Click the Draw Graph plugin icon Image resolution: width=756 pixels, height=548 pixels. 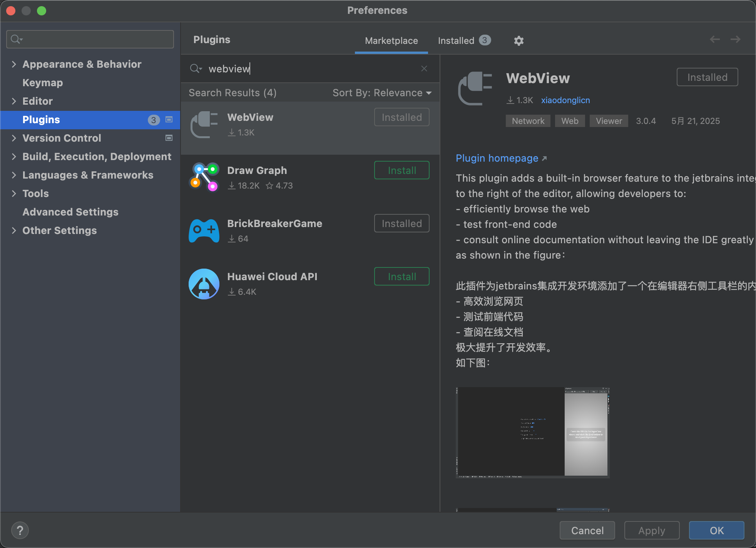204,177
